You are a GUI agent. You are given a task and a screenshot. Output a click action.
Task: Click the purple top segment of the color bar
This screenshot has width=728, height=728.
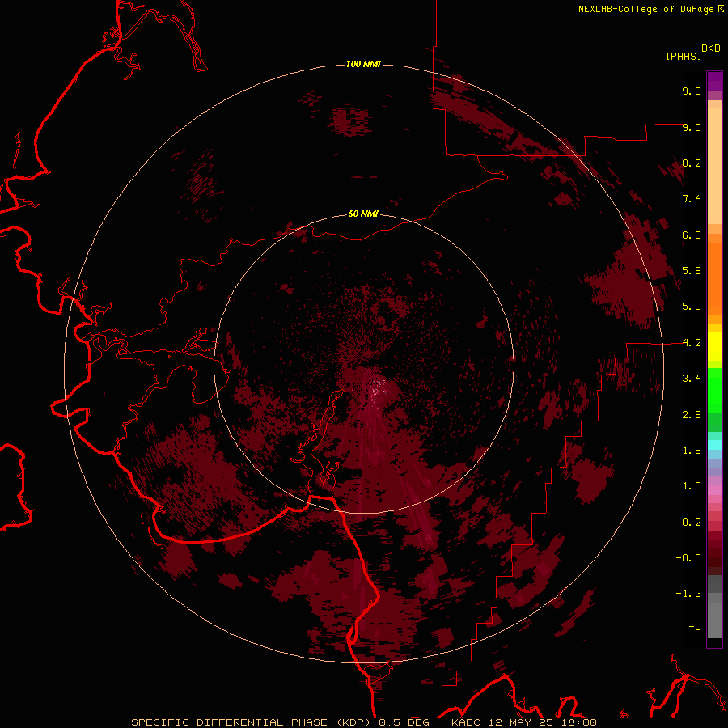tap(714, 81)
